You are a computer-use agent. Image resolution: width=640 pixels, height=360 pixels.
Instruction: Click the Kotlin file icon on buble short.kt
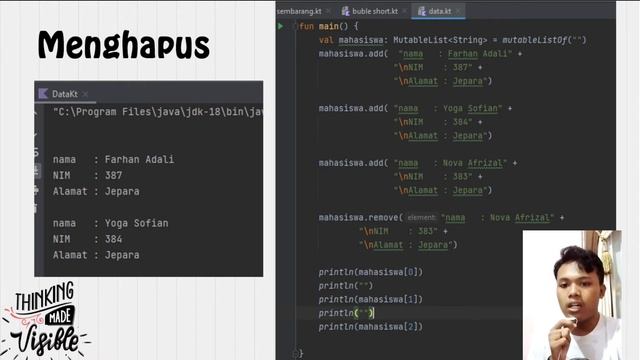click(346, 11)
